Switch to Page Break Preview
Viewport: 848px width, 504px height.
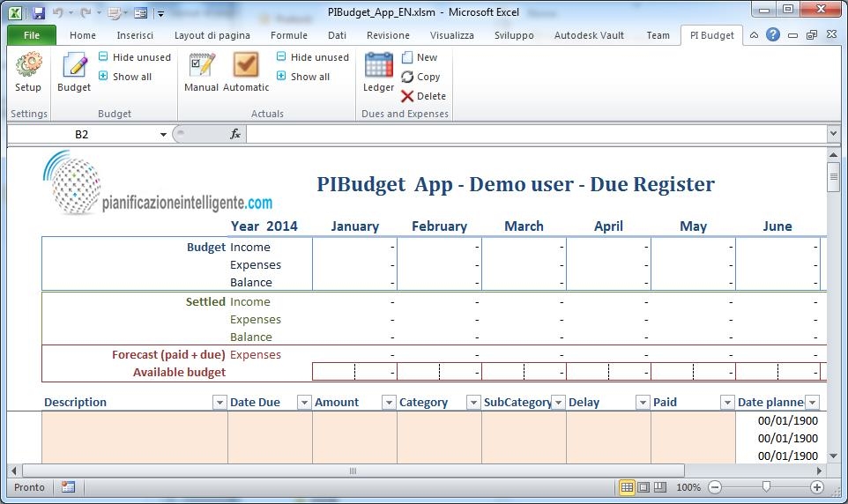(x=659, y=487)
